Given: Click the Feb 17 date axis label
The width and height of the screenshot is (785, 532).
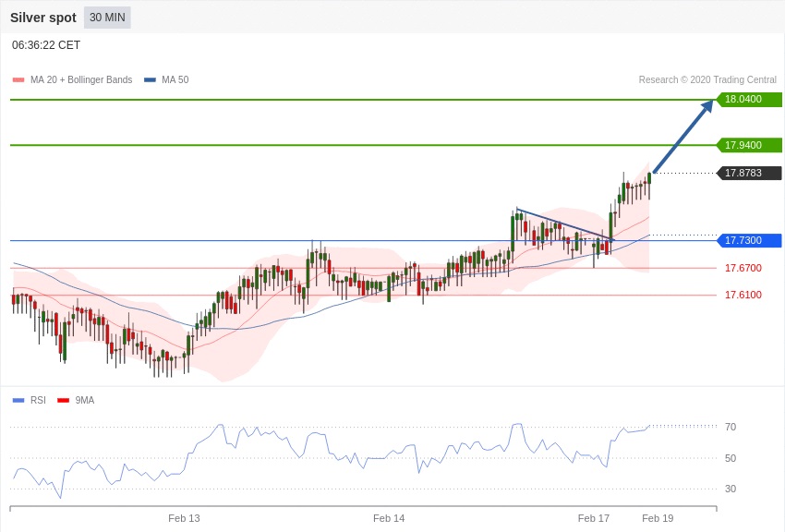Looking at the screenshot, I should coord(594,518).
